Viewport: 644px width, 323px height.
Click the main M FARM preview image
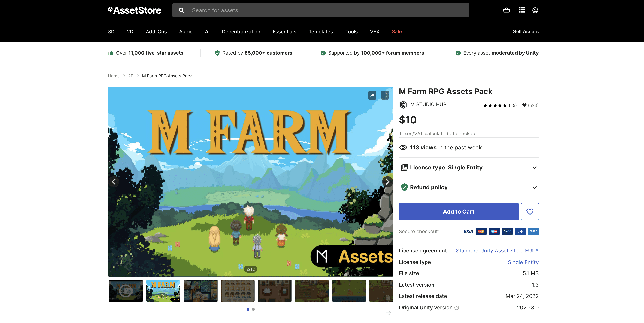point(250,182)
